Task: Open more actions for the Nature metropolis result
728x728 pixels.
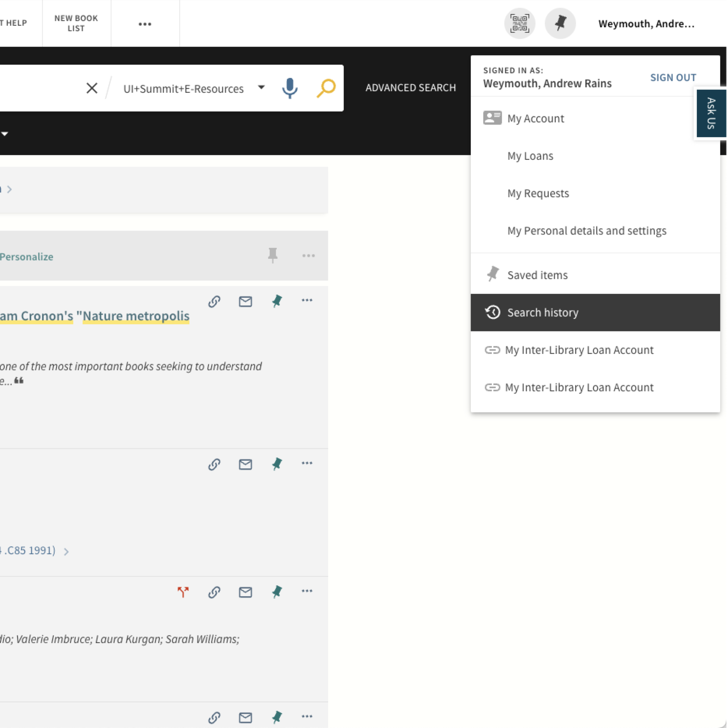Action: coord(307,300)
